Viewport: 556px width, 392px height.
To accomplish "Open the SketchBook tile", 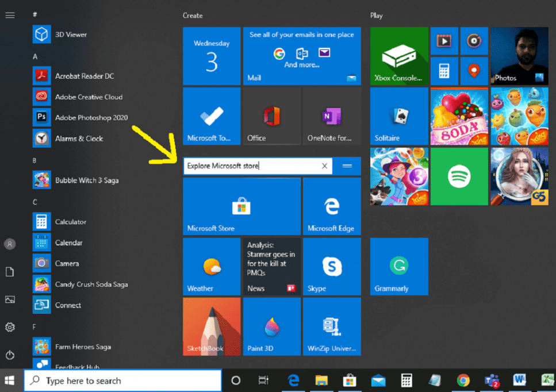I will pos(212,326).
